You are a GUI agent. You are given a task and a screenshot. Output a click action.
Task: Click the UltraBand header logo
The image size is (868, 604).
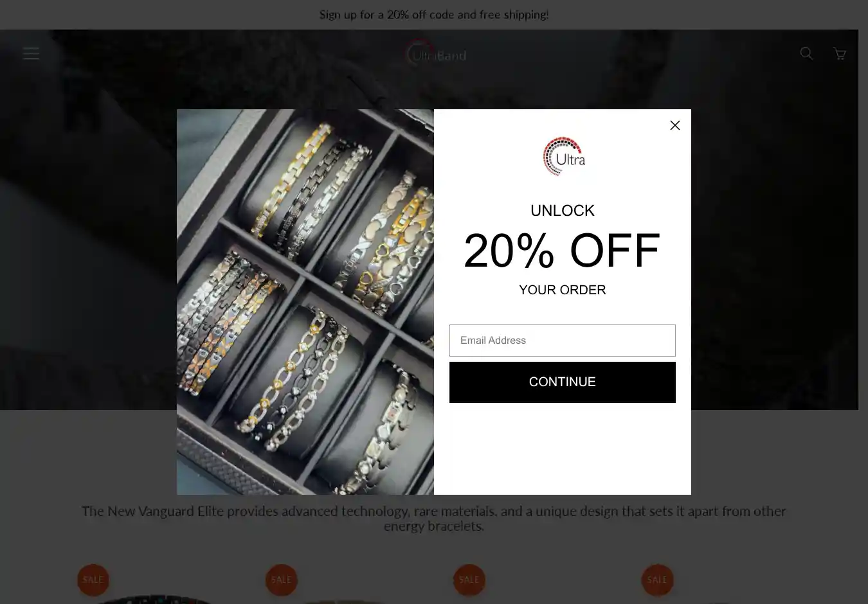[436, 54]
